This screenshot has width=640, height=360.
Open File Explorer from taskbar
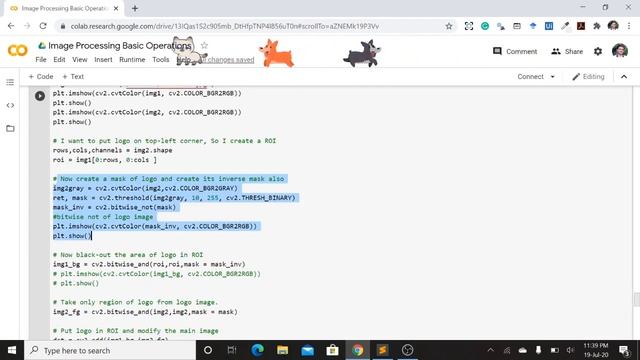[282, 350]
